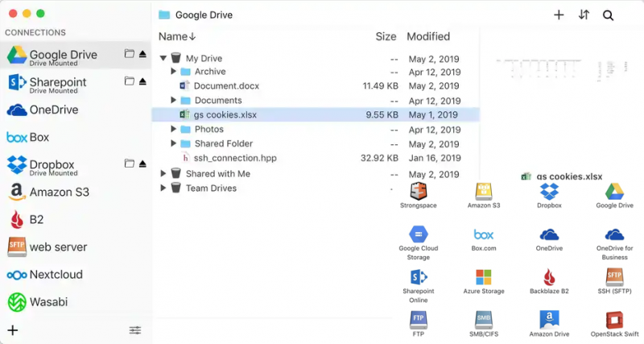The image size is (644, 344).
Task: Open the OneDrive connection
Action: (76, 110)
